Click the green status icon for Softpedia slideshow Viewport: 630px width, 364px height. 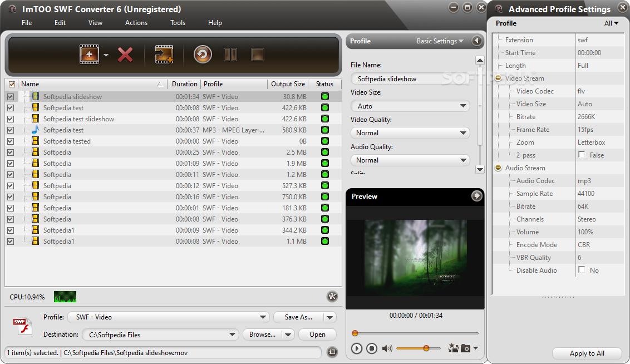(324, 96)
